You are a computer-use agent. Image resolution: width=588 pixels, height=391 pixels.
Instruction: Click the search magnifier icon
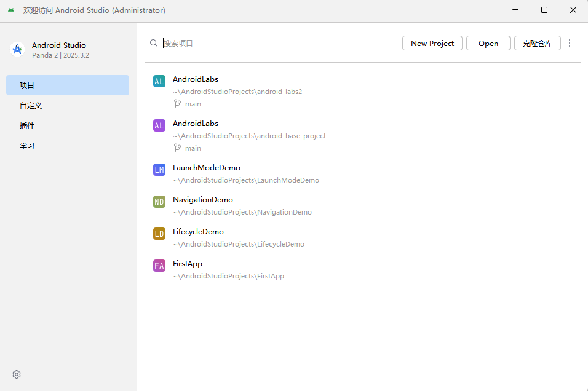(154, 43)
